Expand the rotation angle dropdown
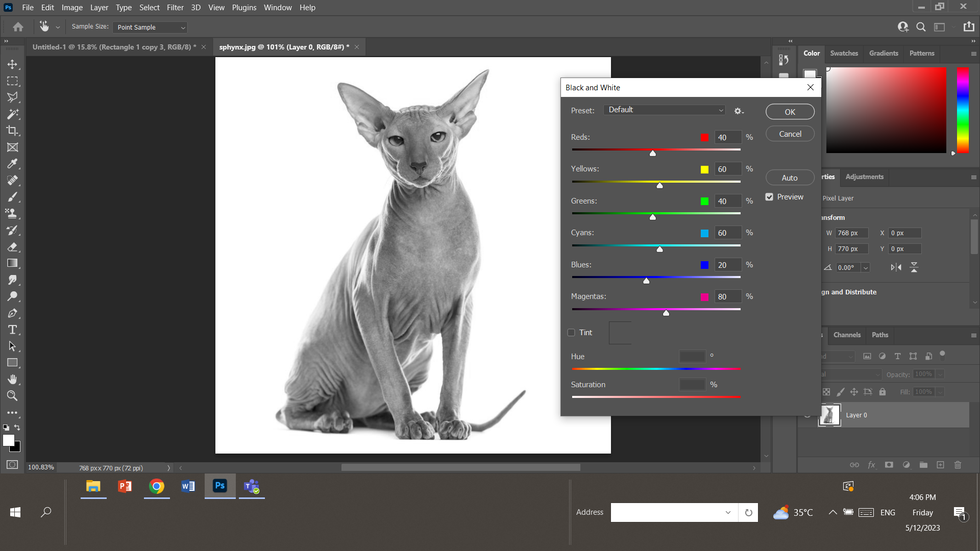 pos(866,268)
